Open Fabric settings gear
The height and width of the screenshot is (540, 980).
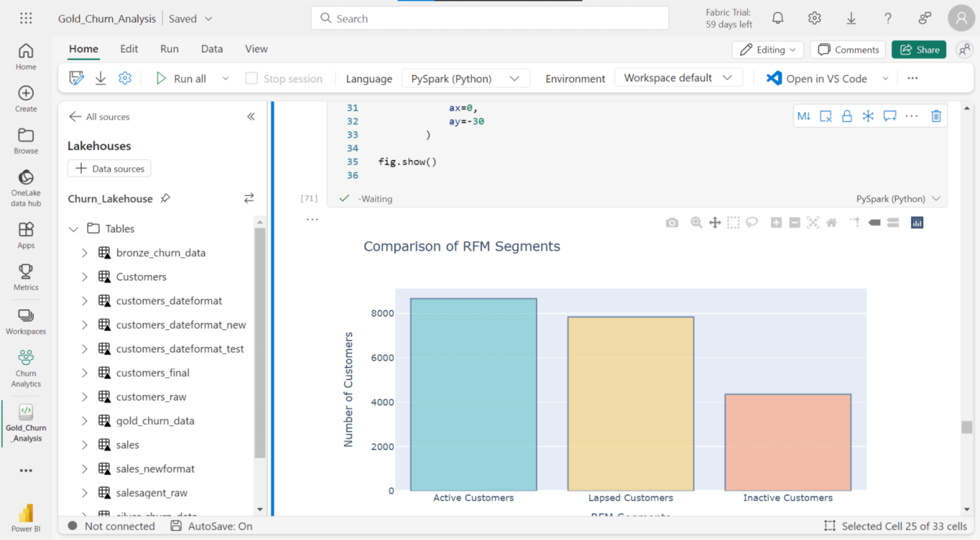pyautogui.click(x=814, y=19)
